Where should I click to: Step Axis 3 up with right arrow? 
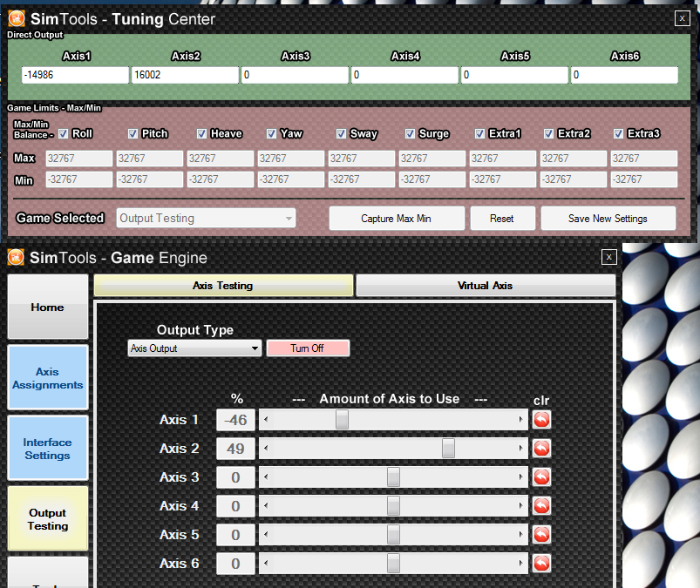[520, 477]
